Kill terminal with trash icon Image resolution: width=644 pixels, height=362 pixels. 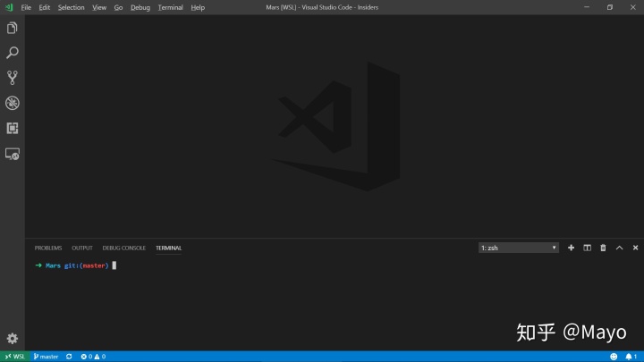pos(603,248)
